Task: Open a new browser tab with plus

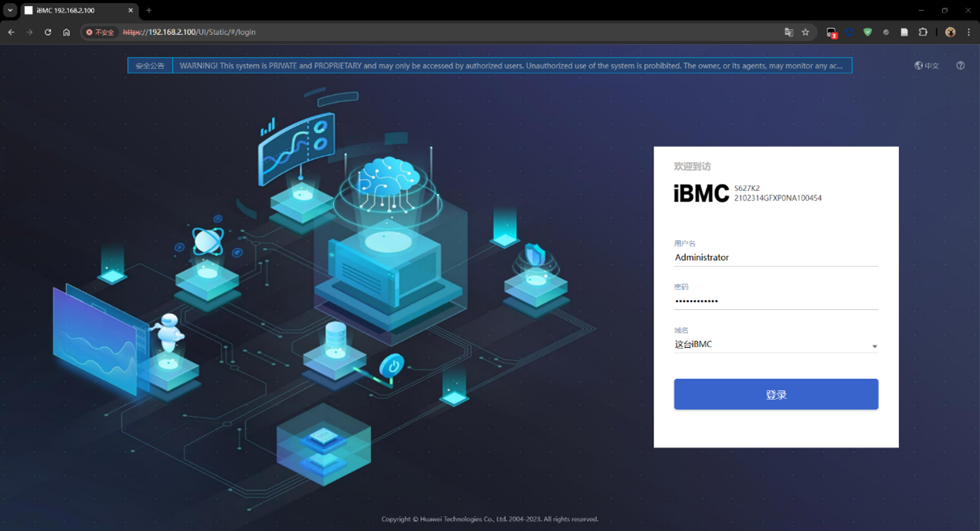Action: point(149,11)
